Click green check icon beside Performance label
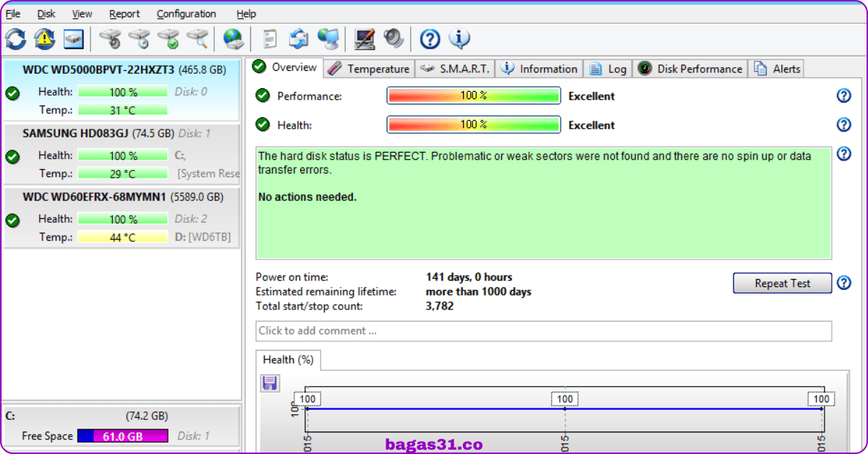This screenshot has width=868, height=454. (263, 95)
